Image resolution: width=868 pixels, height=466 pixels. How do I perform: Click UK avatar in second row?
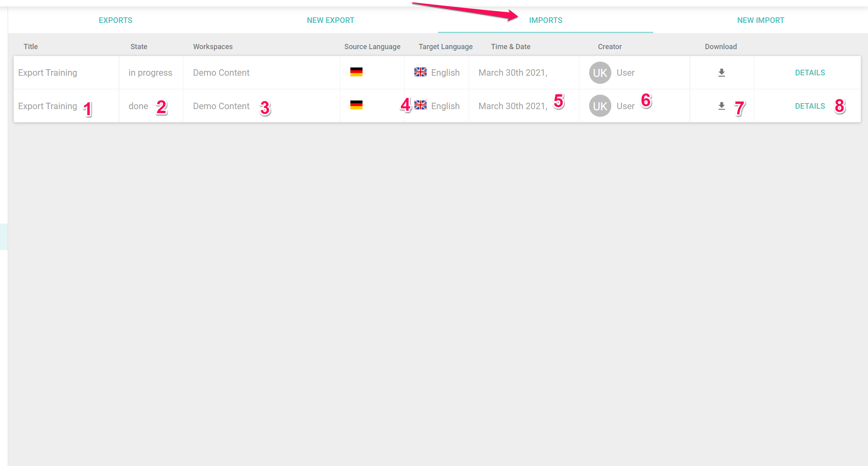click(600, 106)
